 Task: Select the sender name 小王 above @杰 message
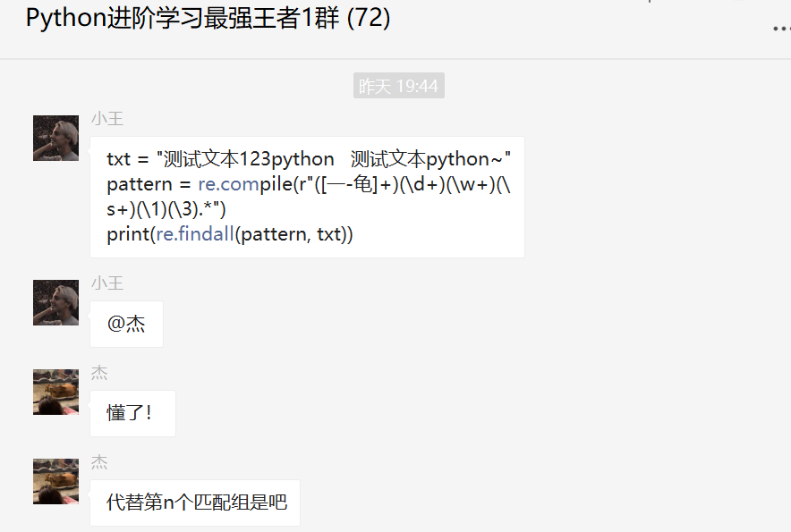(107, 283)
